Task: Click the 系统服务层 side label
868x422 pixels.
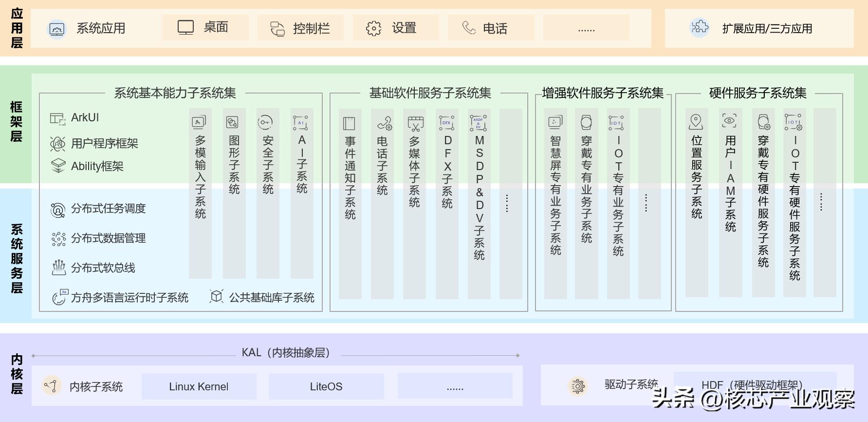Action: pyautogui.click(x=17, y=258)
